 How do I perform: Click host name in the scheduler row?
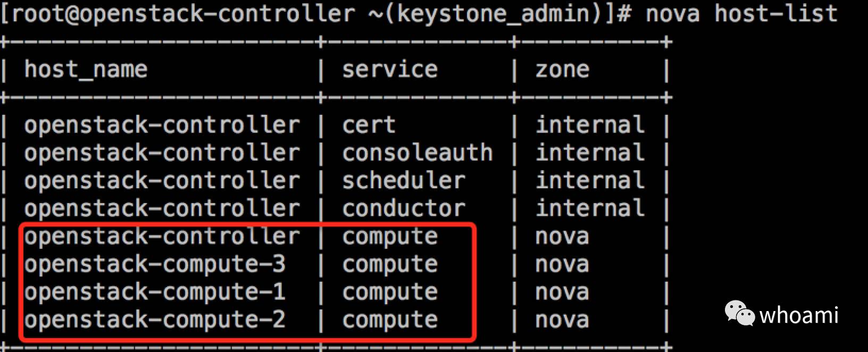162,181
